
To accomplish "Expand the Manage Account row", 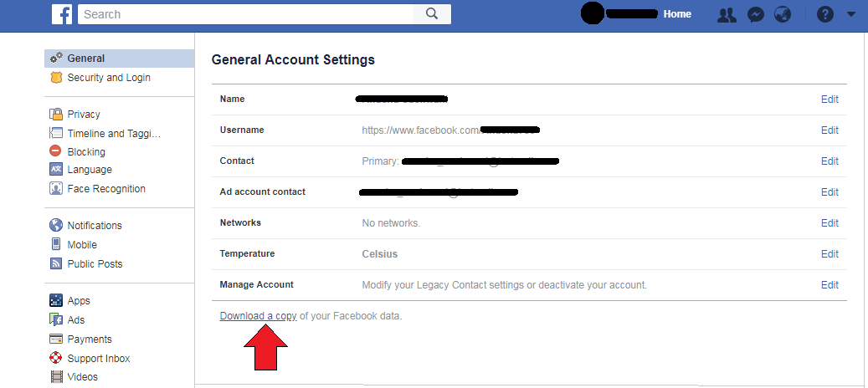I will coord(529,285).
